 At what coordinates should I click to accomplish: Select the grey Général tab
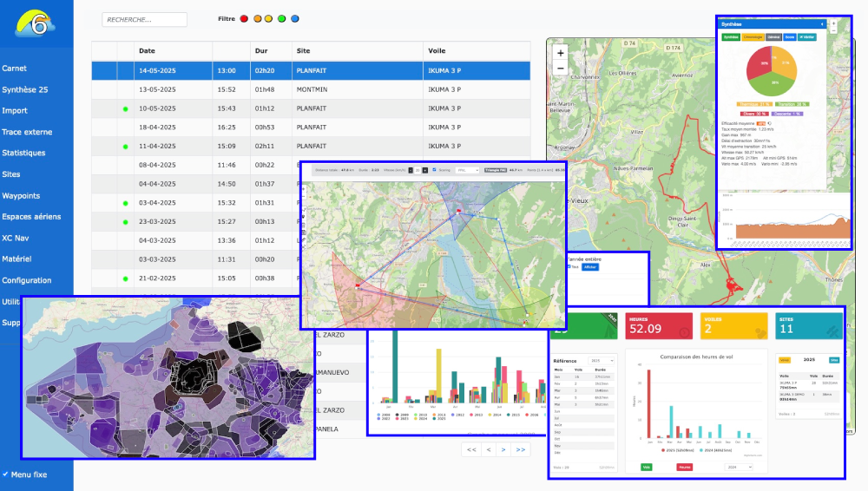pos(774,37)
